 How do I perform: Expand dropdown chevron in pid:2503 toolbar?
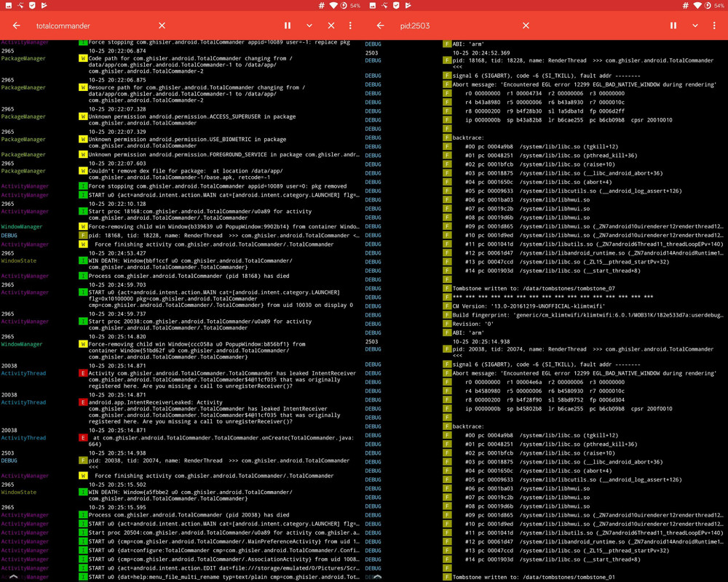[x=695, y=25]
